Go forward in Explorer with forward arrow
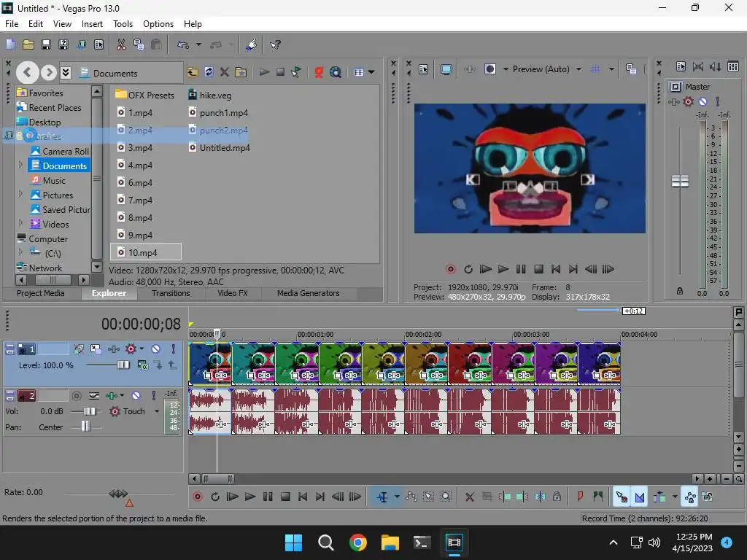Screen dimensions: 747x560 point(49,72)
